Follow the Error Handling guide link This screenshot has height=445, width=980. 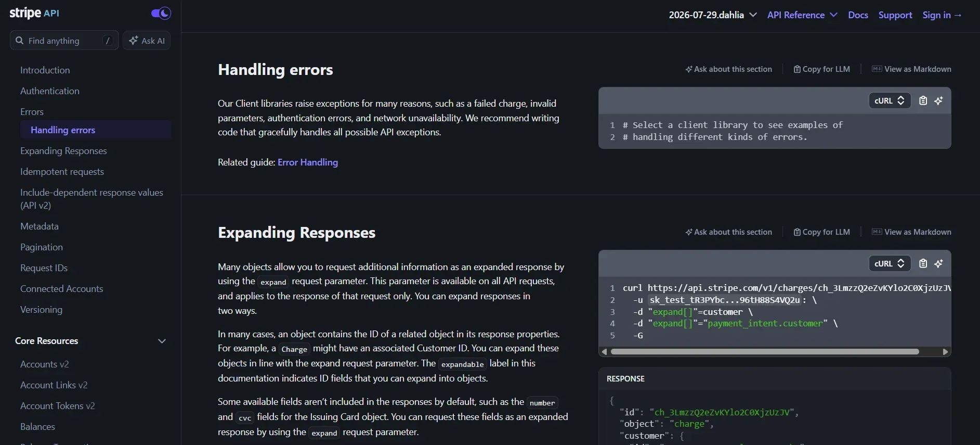point(308,162)
